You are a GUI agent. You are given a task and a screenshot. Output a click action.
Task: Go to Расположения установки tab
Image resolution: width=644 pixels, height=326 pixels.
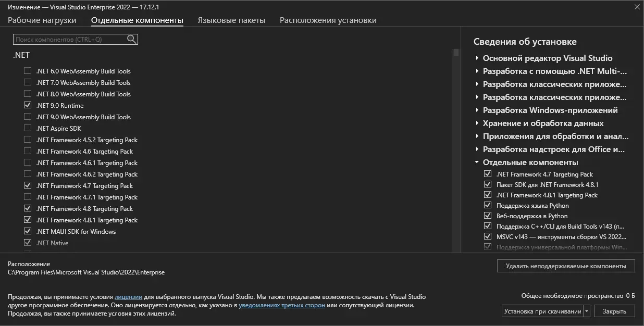(x=328, y=20)
